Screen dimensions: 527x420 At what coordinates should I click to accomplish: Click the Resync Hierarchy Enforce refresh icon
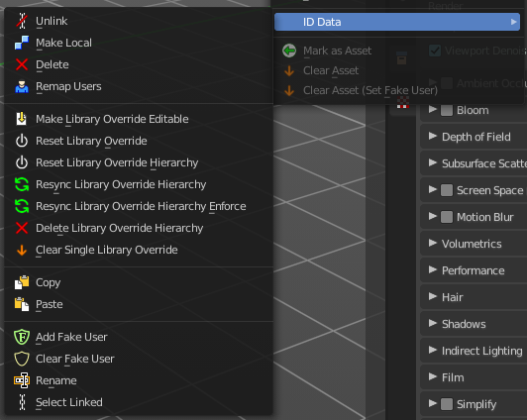22,206
